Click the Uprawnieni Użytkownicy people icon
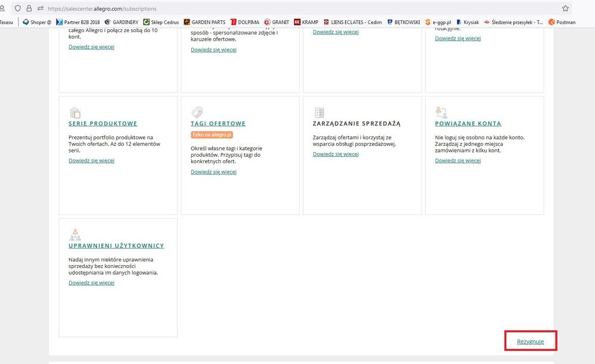 (x=74, y=234)
